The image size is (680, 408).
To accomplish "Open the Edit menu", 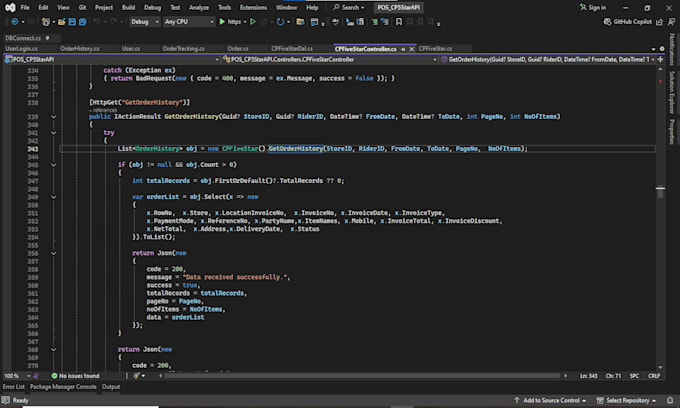I will [43, 7].
